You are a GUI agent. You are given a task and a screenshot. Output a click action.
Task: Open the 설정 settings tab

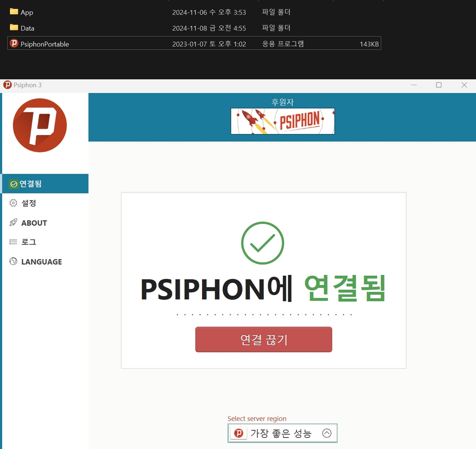pos(45,203)
